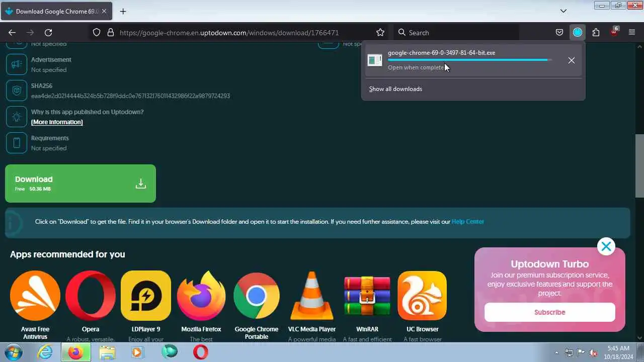Open the More information link

[57, 122]
